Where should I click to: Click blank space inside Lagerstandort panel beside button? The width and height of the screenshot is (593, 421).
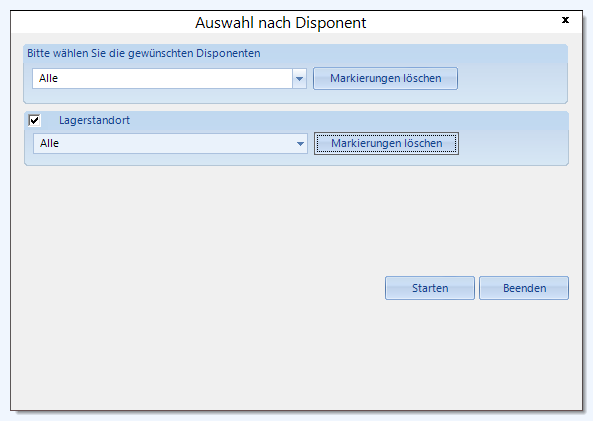[513, 146]
